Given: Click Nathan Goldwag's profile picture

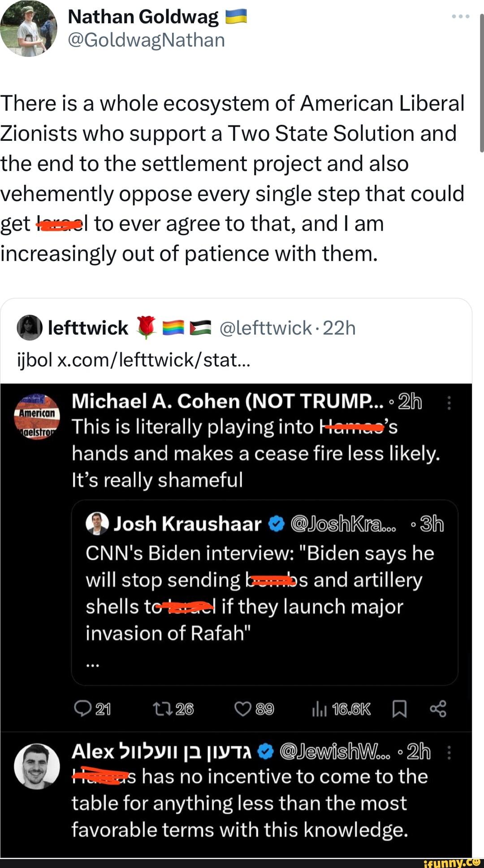Looking at the screenshot, I should (x=29, y=28).
